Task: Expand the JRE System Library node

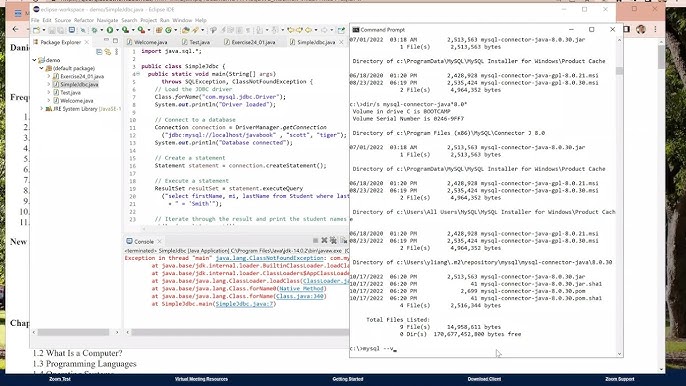Action: point(42,109)
